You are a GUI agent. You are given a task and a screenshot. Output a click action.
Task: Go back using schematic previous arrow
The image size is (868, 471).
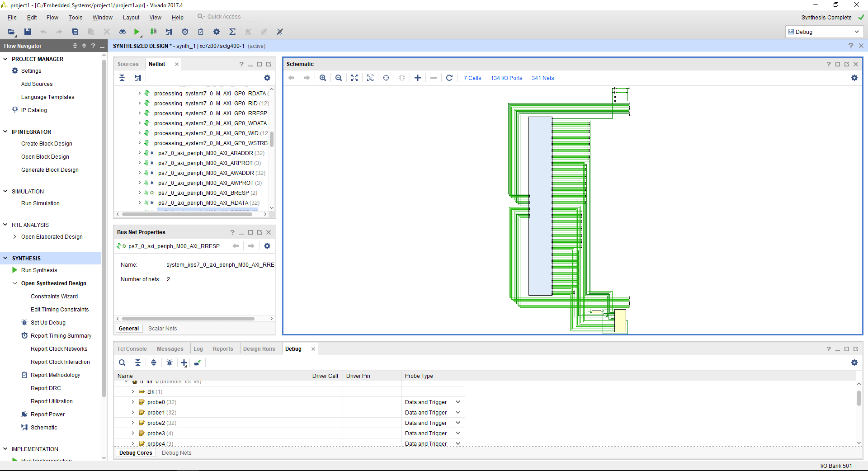pos(292,78)
